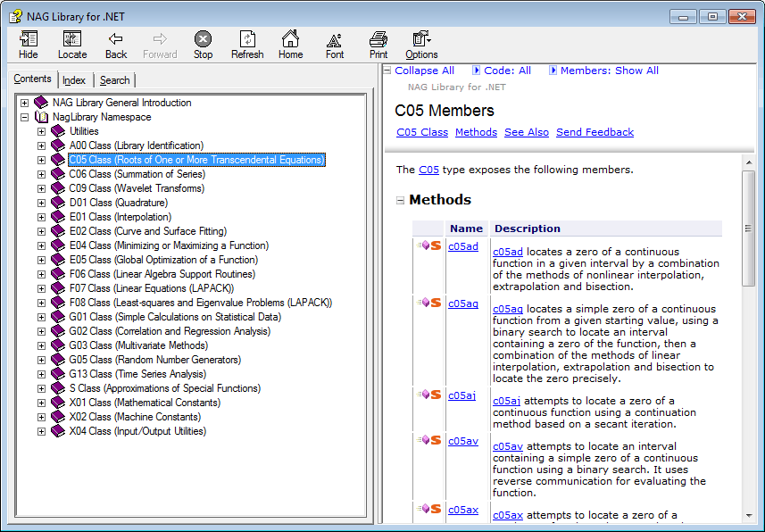Expand the F08 Class tree node
Viewport: 765px width, 532px height.
point(41,303)
